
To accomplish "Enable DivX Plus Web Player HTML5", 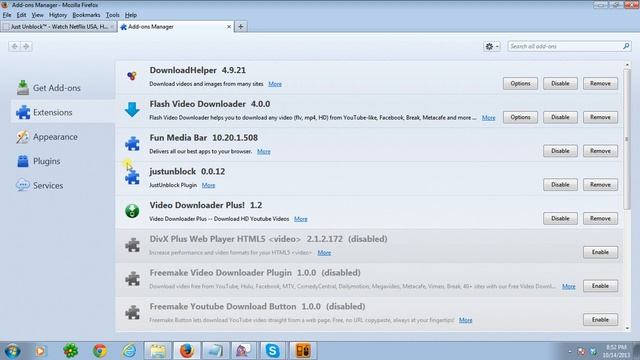I will 600,252.
